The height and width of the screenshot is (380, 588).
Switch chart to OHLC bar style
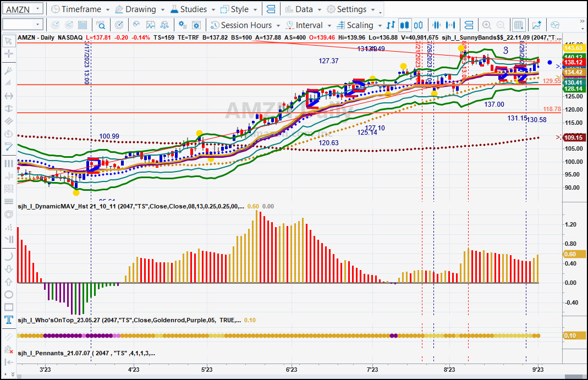coord(391,25)
